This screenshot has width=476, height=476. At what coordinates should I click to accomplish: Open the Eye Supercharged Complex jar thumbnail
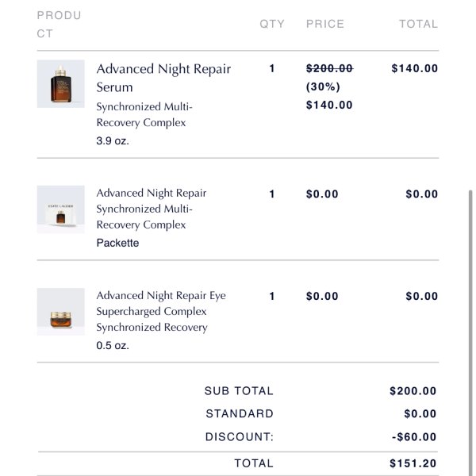[61, 312]
